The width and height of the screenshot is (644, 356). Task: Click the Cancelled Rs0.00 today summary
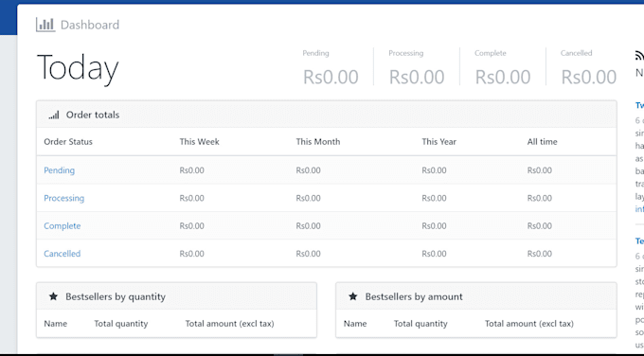(x=588, y=68)
